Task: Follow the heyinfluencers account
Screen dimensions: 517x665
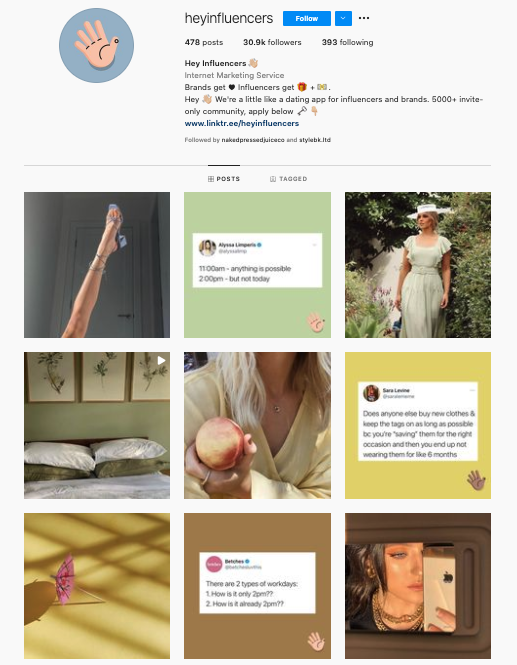Action: pyautogui.click(x=307, y=18)
